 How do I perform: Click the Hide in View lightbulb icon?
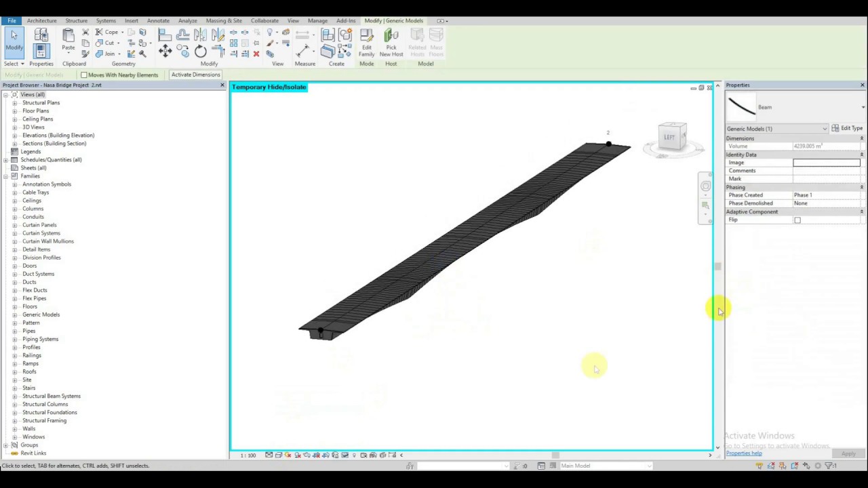270,32
